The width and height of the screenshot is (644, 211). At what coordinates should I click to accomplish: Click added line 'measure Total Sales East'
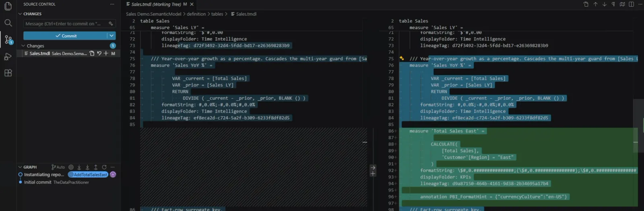point(447,131)
